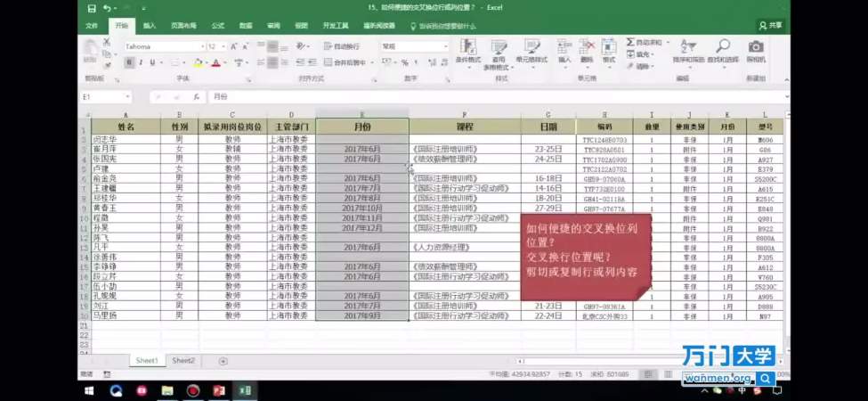The height and width of the screenshot is (401, 868).
Task: Open Conditional Formatting (条件格式)
Action: [467, 53]
